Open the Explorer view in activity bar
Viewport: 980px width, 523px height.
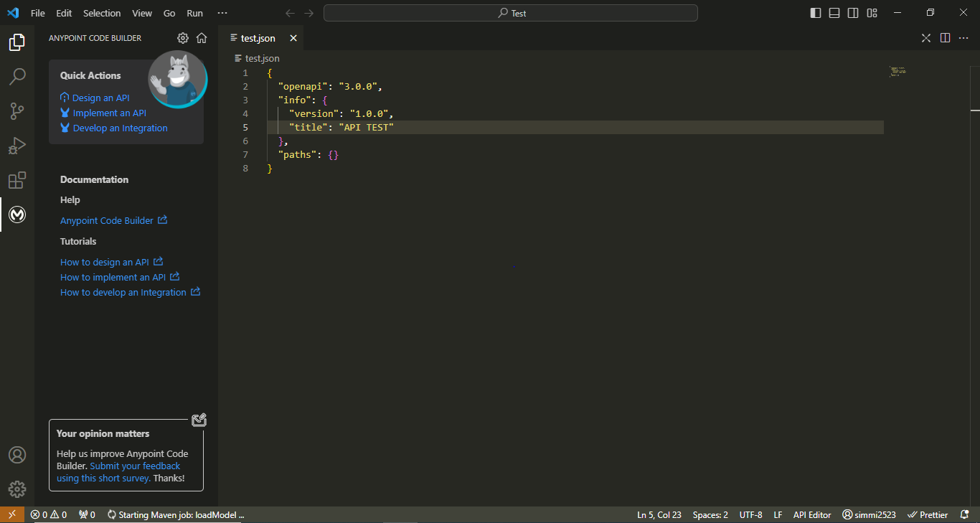click(17, 42)
